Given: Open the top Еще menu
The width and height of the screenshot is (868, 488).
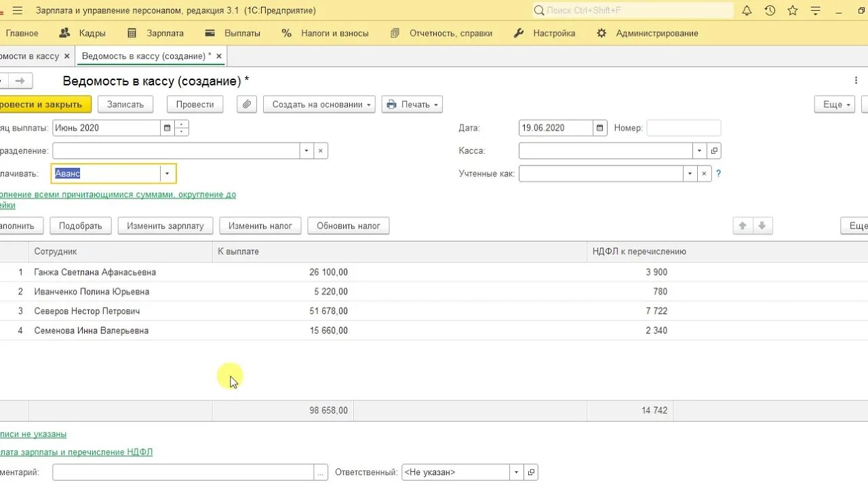Looking at the screenshot, I should [x=835, y=104].
